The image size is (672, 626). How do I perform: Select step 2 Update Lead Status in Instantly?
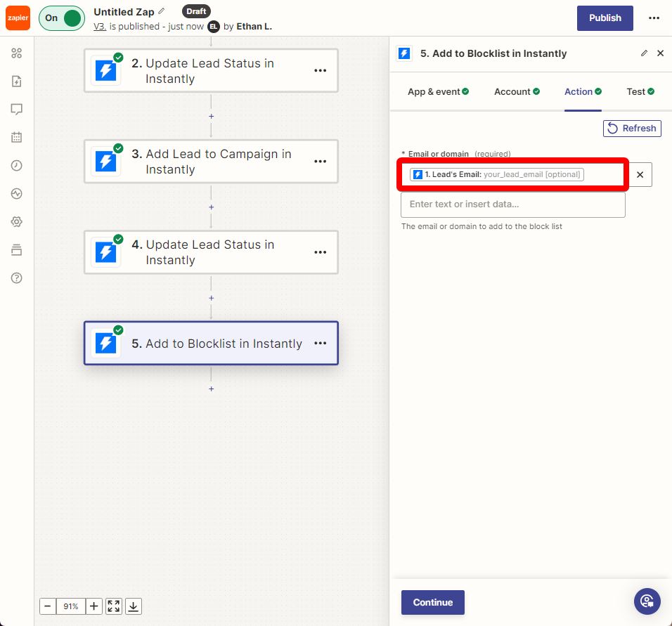click(211, 71)
